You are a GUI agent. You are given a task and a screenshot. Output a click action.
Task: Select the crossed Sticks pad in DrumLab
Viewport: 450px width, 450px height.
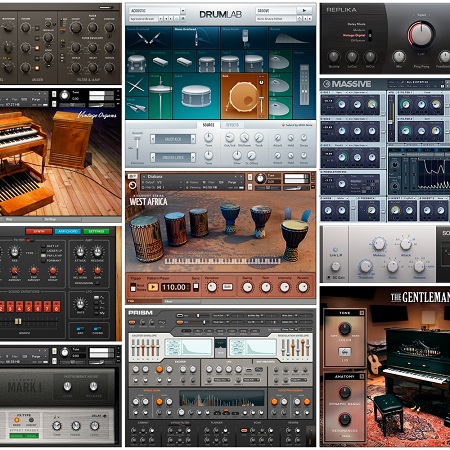(137, 85)
